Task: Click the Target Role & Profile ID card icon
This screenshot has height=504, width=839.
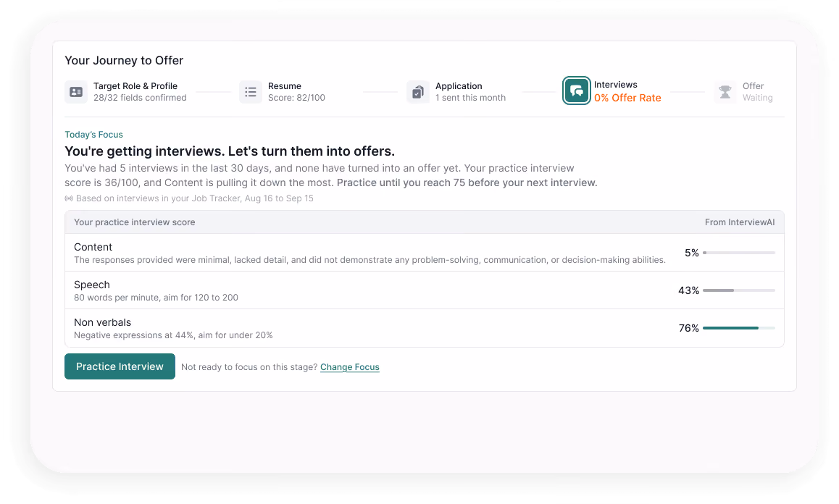Action: (76, 92)
